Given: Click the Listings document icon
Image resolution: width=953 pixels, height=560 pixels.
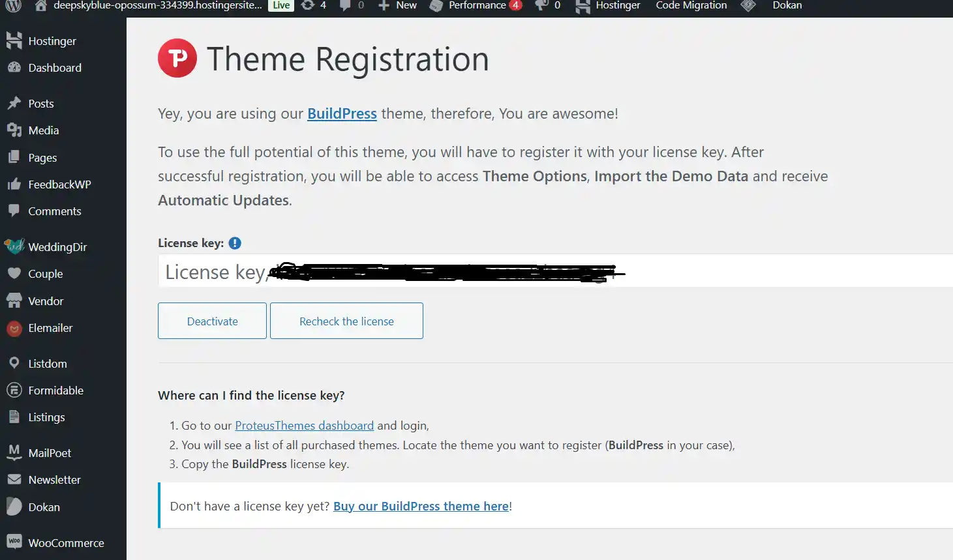Looking at the screenshot, I should pyautogui.click(x=14, y=417).
